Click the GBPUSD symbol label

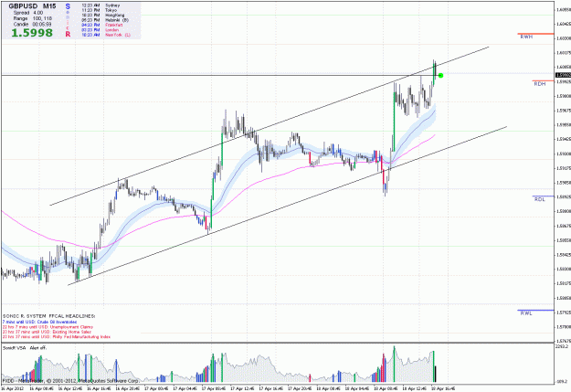[x=23, y=6]
